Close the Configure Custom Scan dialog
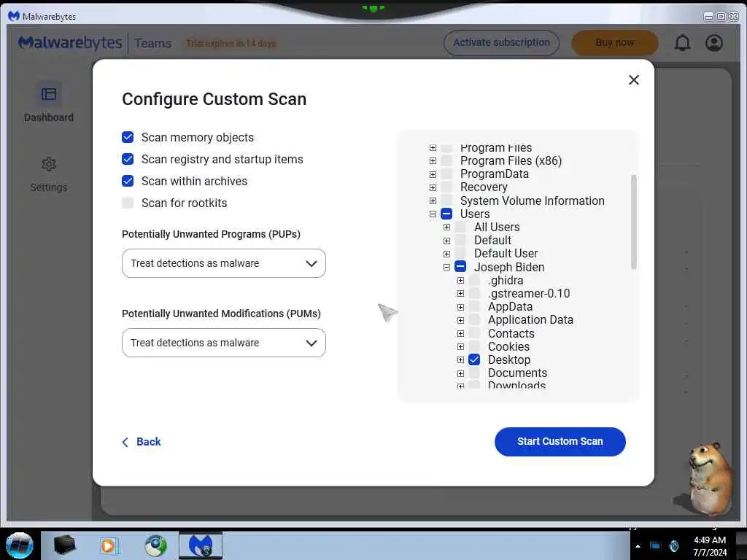747x560 pixels. pyautogui.click(x=634, y=80)
